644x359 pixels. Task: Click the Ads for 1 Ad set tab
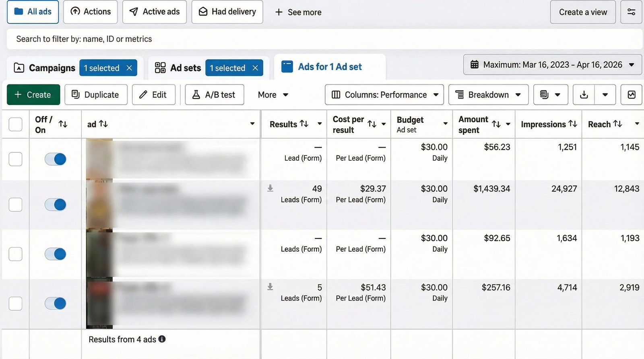pyautogui.click(x=330, y=67)
